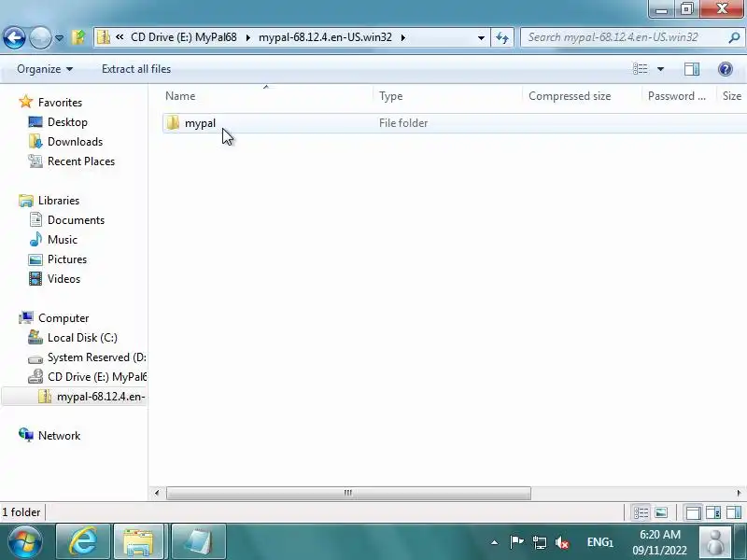The image size is (747, 560).
Task: Open the Documents library
Action: pyautogui.click(x=76, y=220)
